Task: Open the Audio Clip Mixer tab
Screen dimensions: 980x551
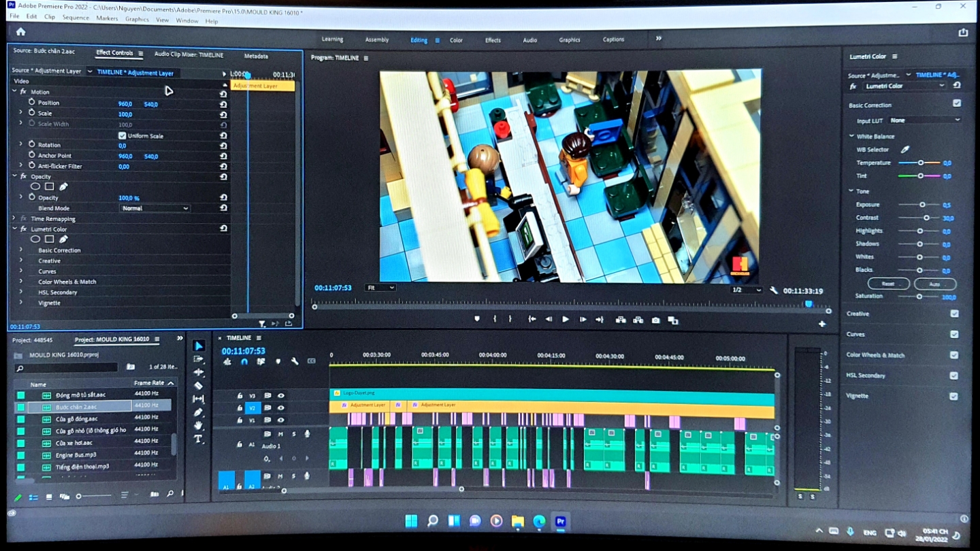Action: point(189,54)
